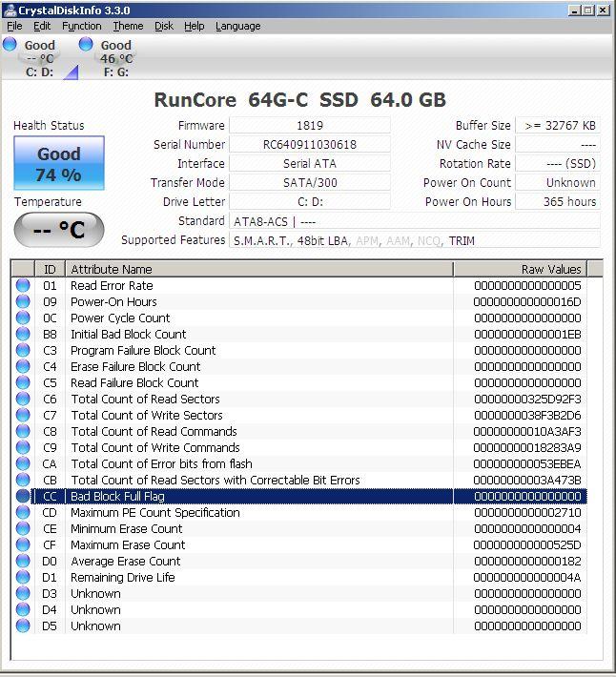The image size is (616, 677).
Task: Click status orb for Bad Block Full Flag
Action: [x=23, y=496]
